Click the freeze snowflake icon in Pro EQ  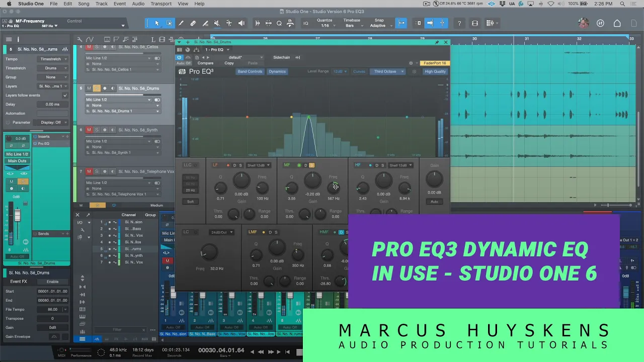pos(414,71)
